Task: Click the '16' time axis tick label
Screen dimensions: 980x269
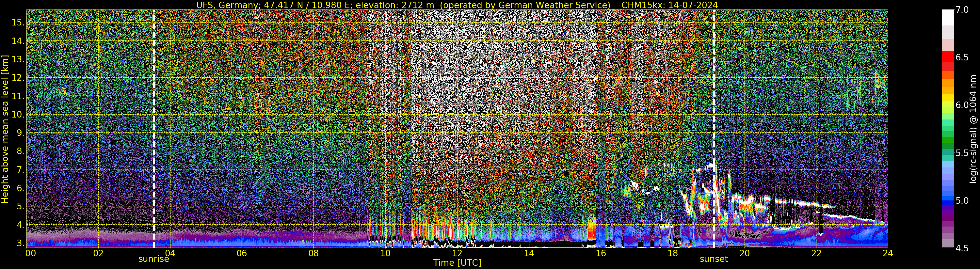Action: tap(601, 253)
